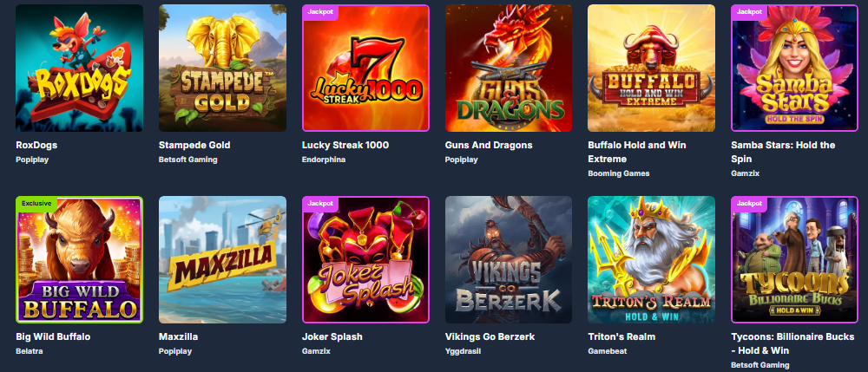
Task: Open the RoxDogs game thumbnail
Action: pyautogui.click(x=79, y=68)
